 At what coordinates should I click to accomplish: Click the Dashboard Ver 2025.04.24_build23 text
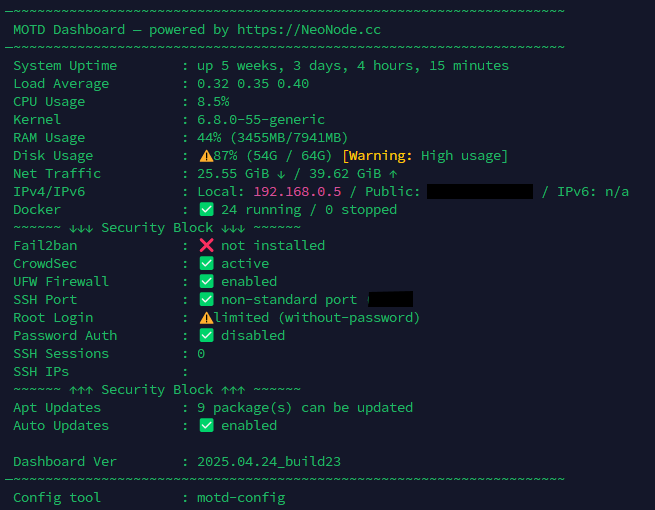point(269,462)
